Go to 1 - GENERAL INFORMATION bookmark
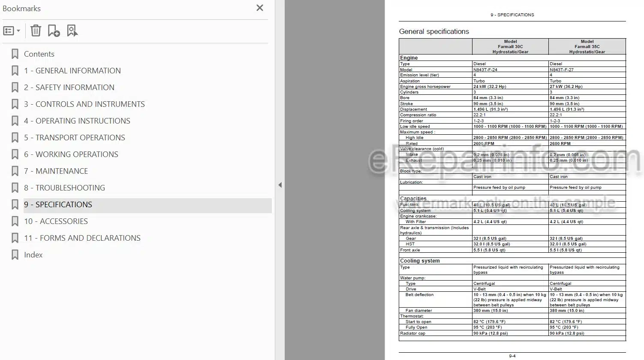 click(x=72, y=71)
